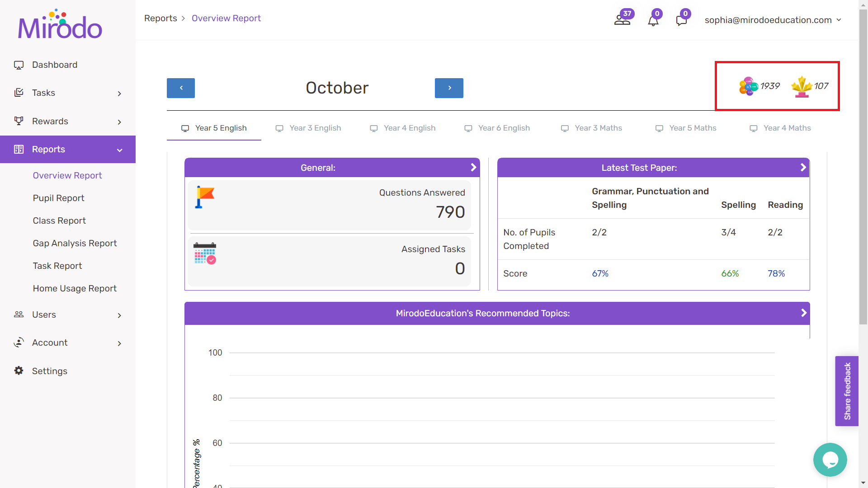Click the Mirodo logo
The image size is (868, 488).
tap(60, 24)
